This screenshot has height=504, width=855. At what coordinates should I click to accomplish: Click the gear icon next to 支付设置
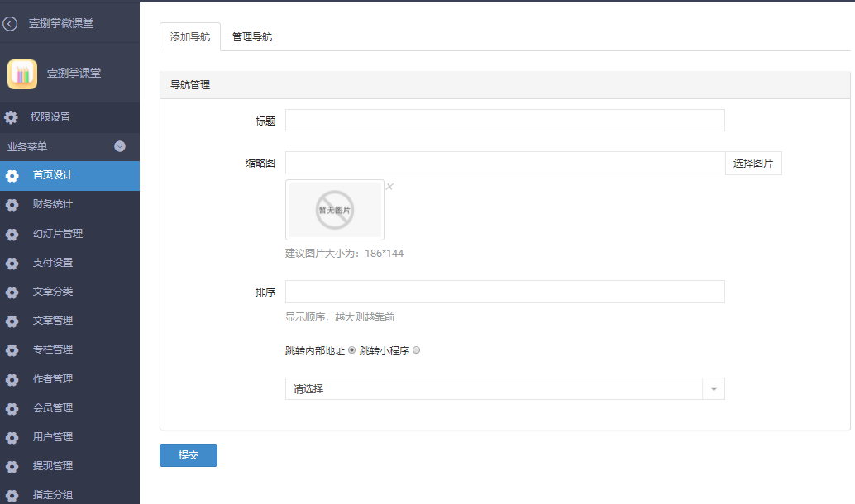click(12, 263)
